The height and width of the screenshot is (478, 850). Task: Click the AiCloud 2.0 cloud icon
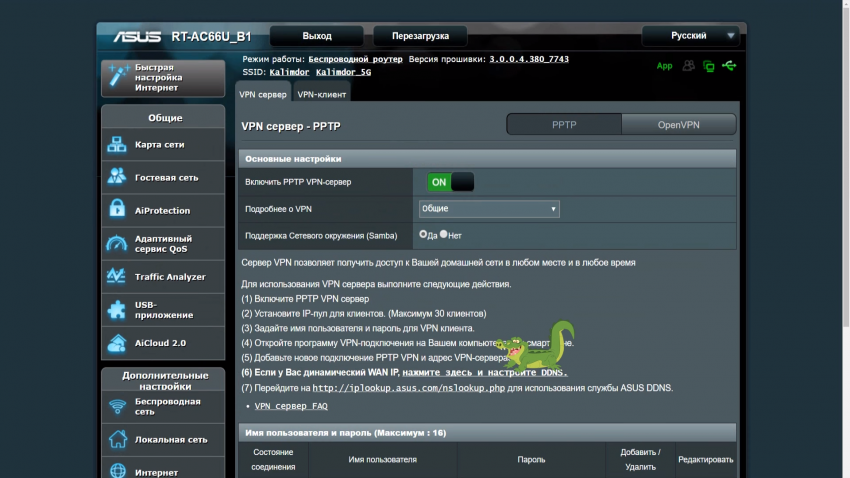pyautogui.click(x=117, y=344)
